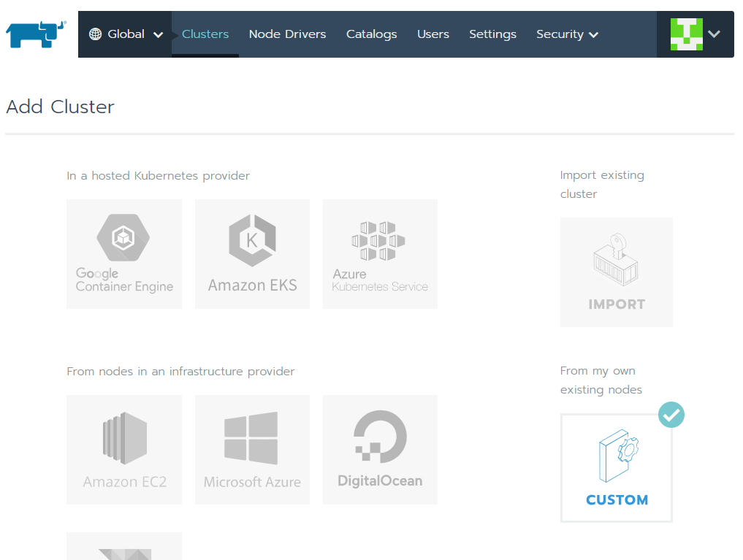Click 'From nodes in an infrastructure provider' text
The width and height of the screenshot is (743, 560).
coord(180,371)
